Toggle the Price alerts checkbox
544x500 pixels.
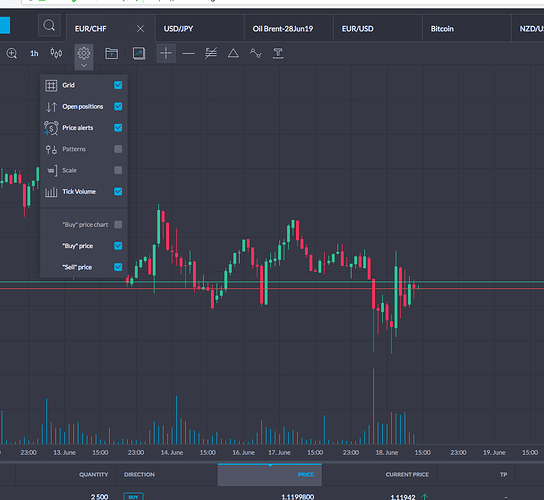(x=118, y=128)
